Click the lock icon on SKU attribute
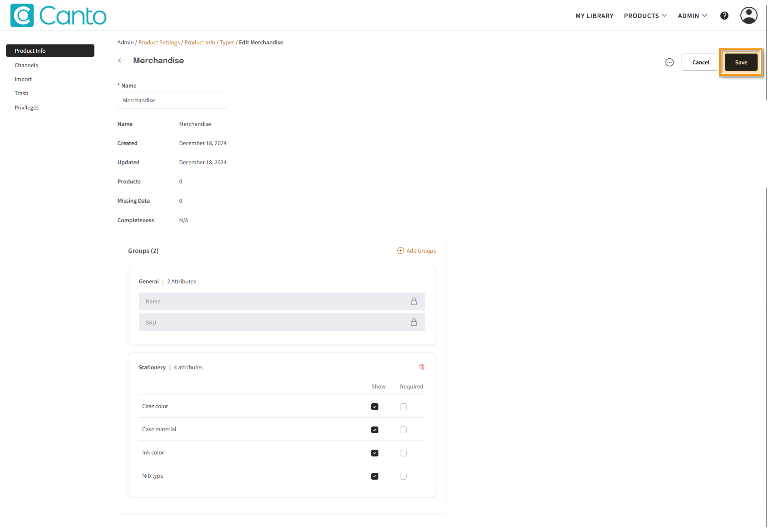 [414, 322]
